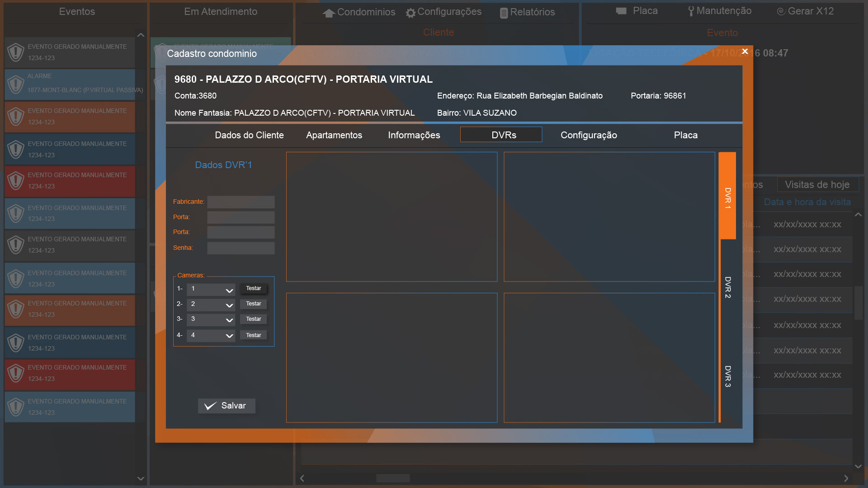
Task: Open the Configuração tab
Action: tap(589, 135)
